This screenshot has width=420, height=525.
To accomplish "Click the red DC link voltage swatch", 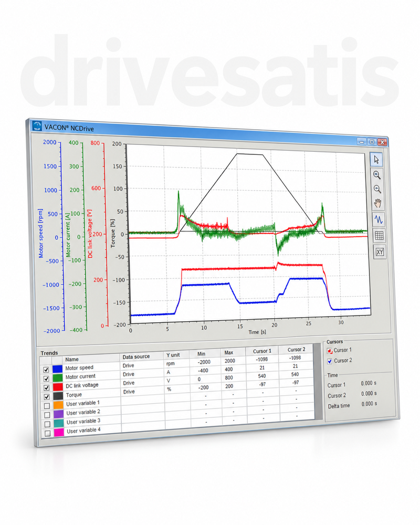I will [x=58, y=387].
